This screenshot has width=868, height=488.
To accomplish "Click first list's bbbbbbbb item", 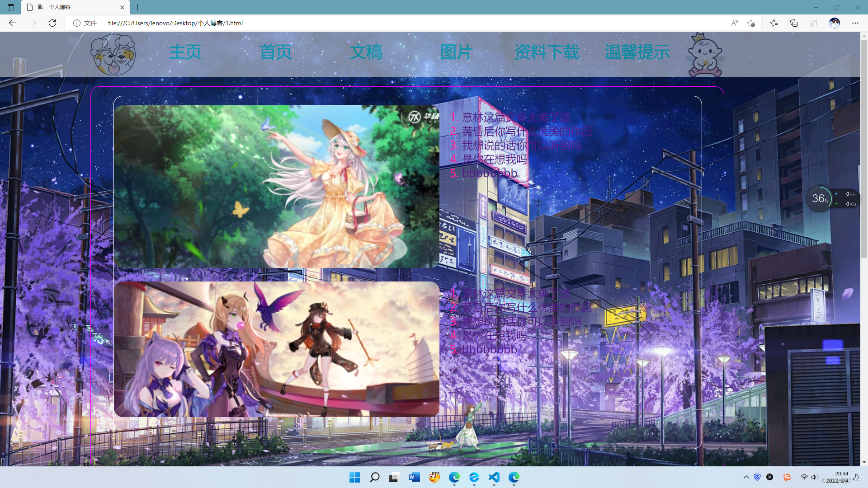I will (x=490, y=173).
